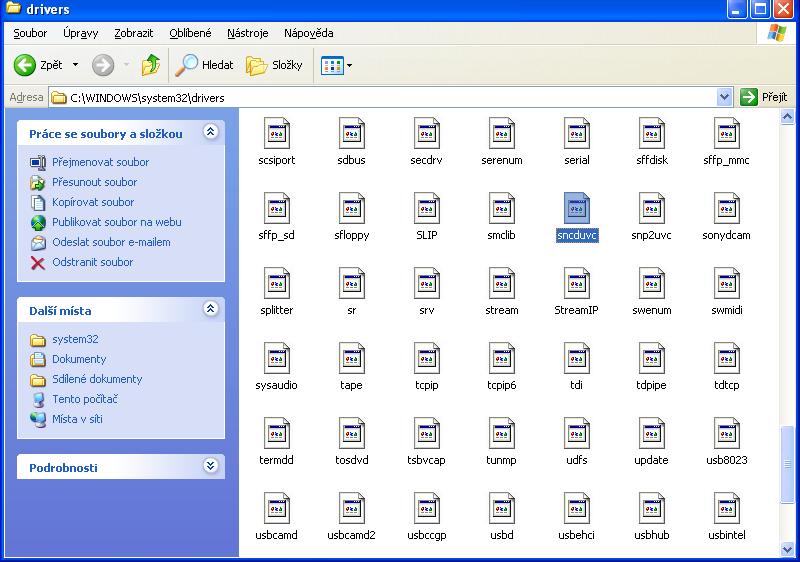Toggle the Složky folders pane
The width and height of the screenshot is (800, 562).
click(x=275, y=65)
